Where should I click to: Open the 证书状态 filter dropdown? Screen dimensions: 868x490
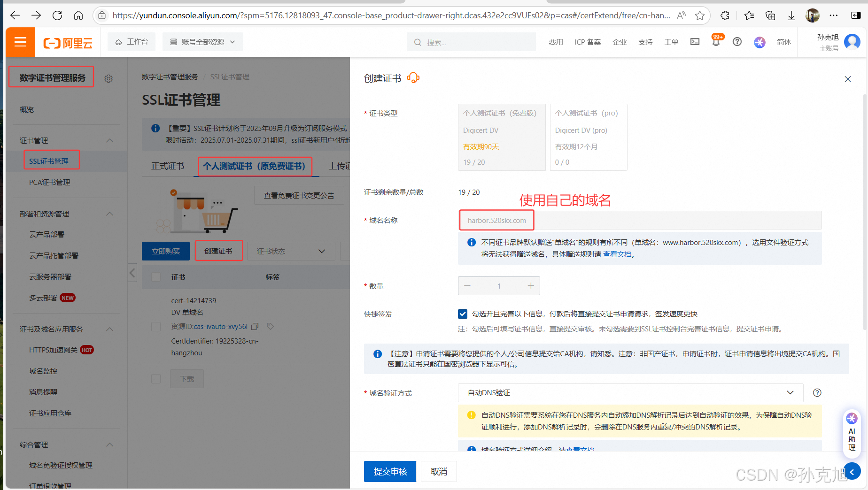[291, 251]
